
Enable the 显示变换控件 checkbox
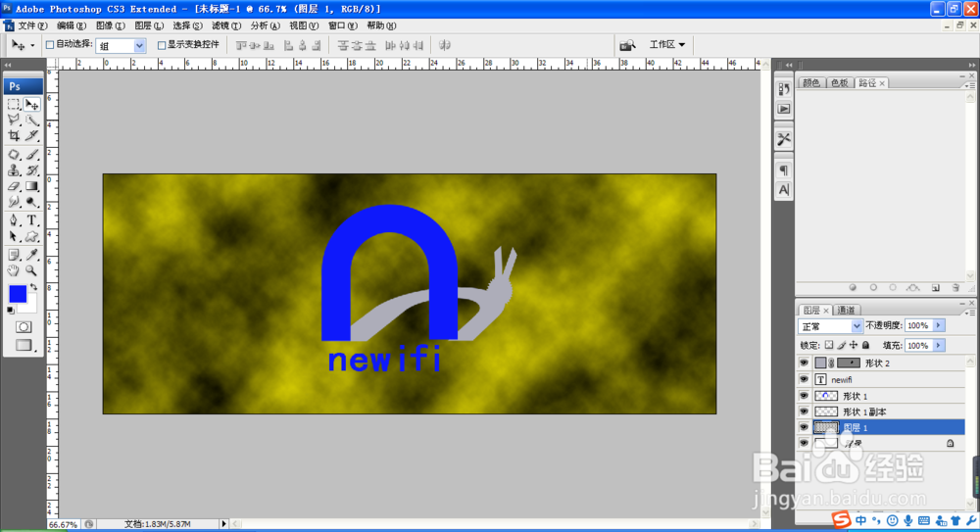(x=162, y=45)
